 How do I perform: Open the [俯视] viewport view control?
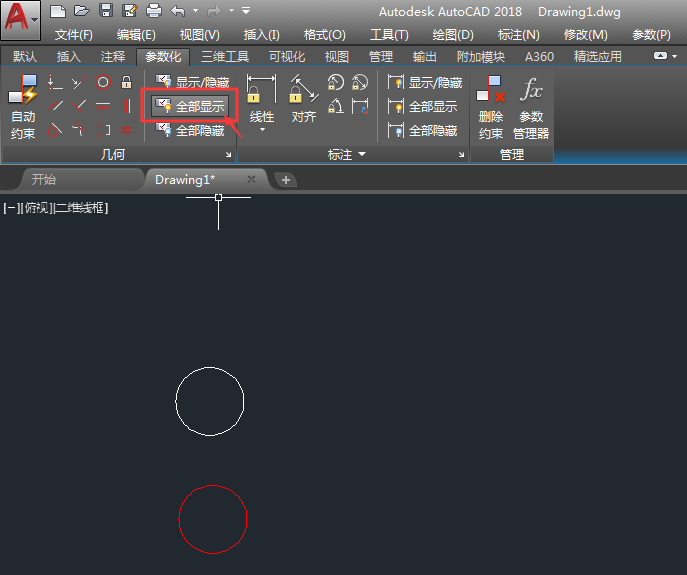pos(36,208)
